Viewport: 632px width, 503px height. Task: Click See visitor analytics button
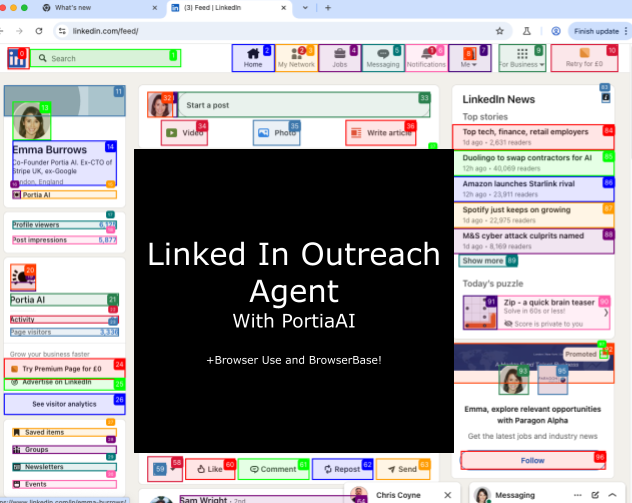pyautogui.click(x=64, y=404)
